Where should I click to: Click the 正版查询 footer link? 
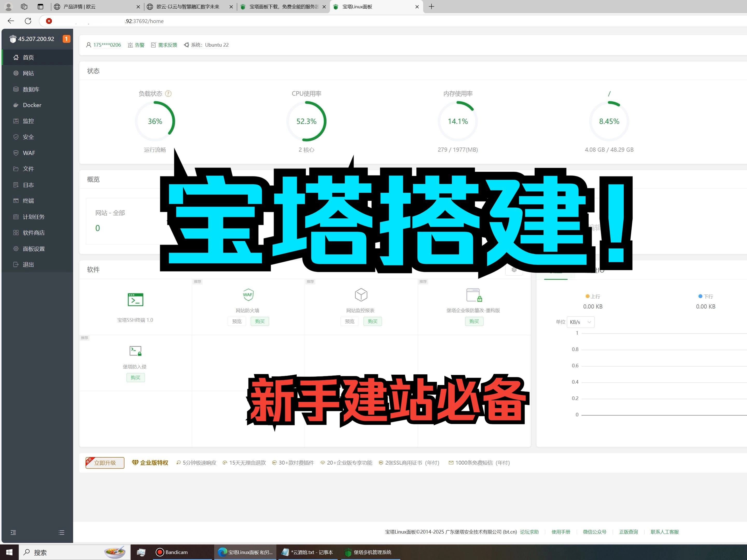coord(629,532)
